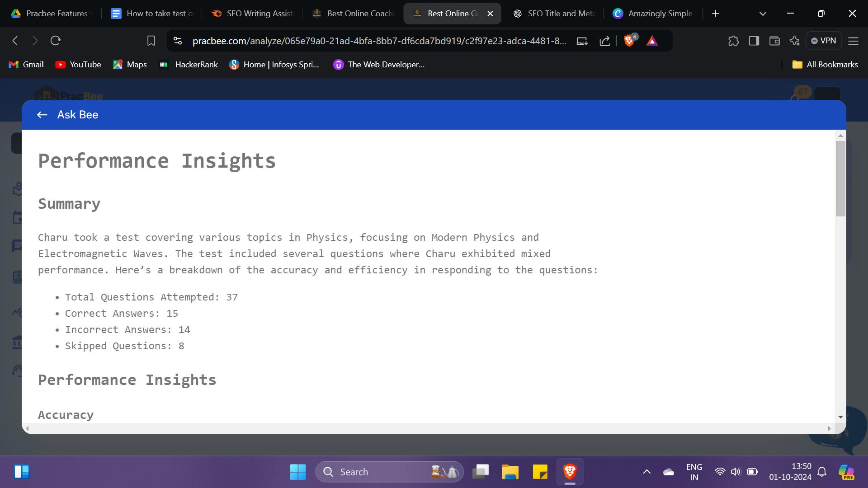This screenshot has width=868, height=488.
Task: Open the extensions puzzle icon
Action: 733,41
